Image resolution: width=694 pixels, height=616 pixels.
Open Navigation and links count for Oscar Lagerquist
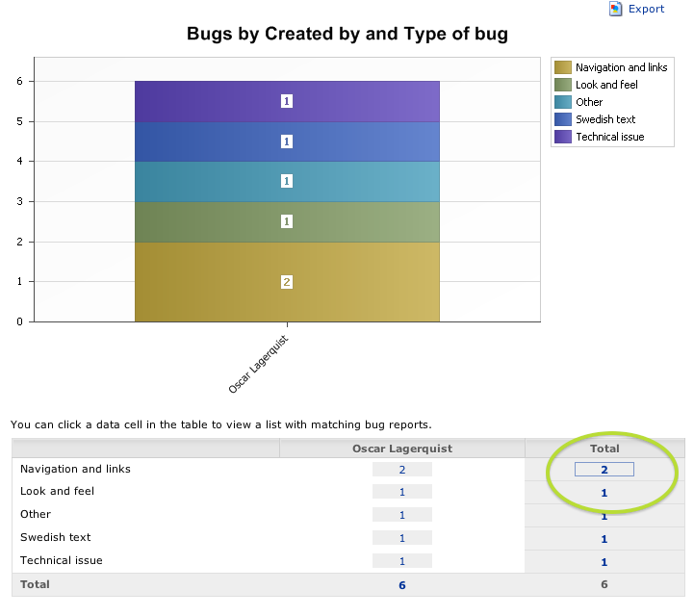pyautogui.click(x=402, y=470)
